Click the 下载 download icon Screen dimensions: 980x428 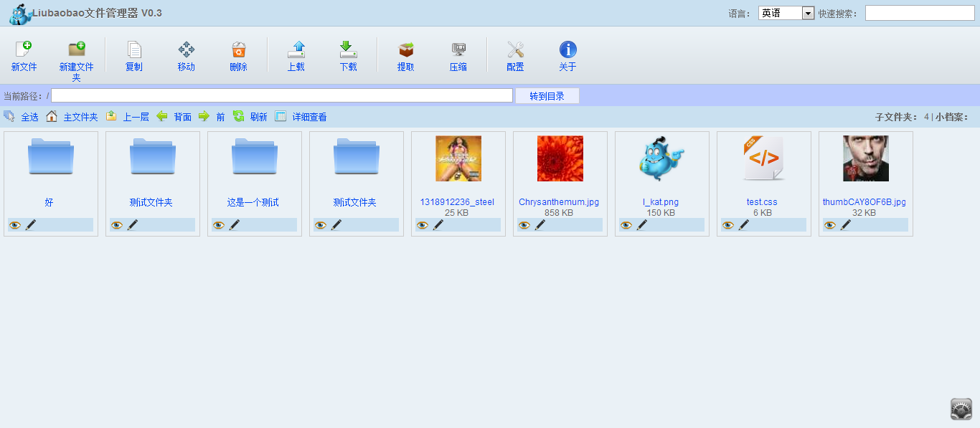click(x=349, y=49)
